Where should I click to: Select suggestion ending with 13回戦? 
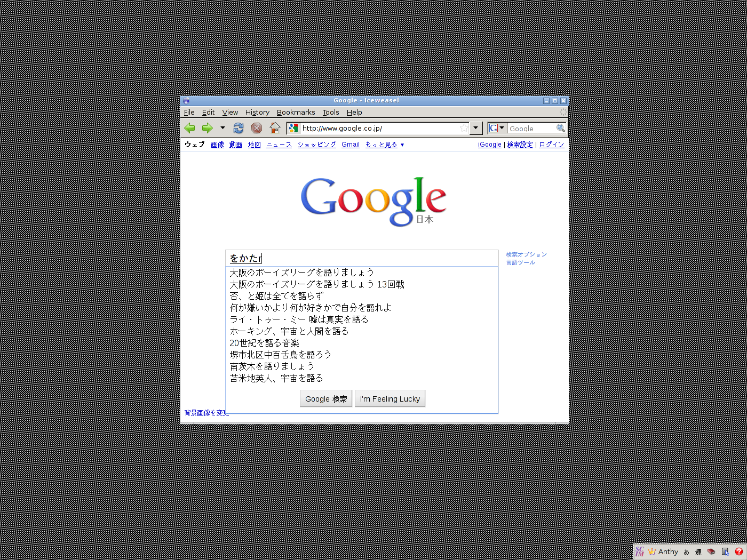pos(362,284)
